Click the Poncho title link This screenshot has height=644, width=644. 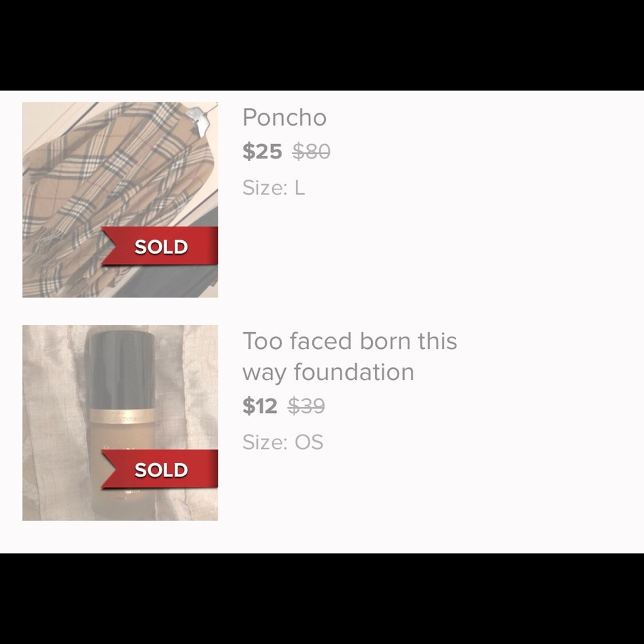[285, 118]
